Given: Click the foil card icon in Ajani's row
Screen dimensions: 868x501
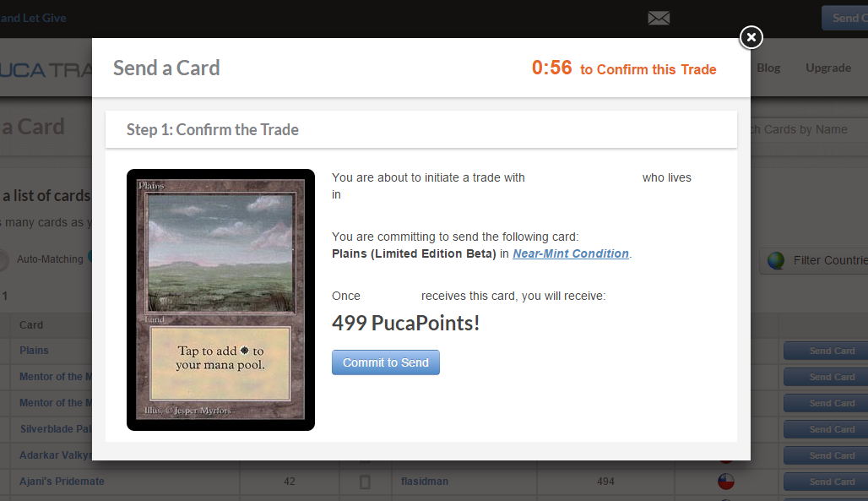Looking at the screenshot, I should coord(365,482).
